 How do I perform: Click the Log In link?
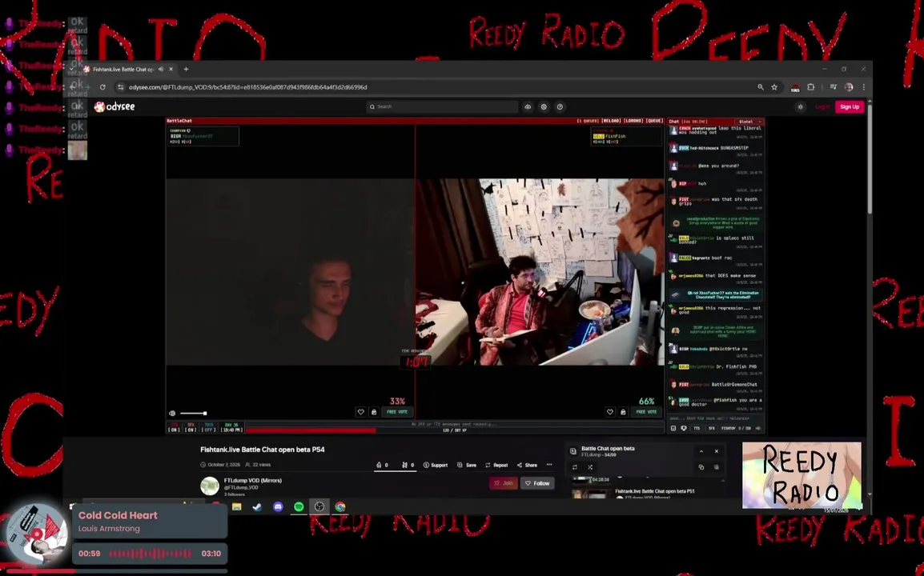coord(822,106)
